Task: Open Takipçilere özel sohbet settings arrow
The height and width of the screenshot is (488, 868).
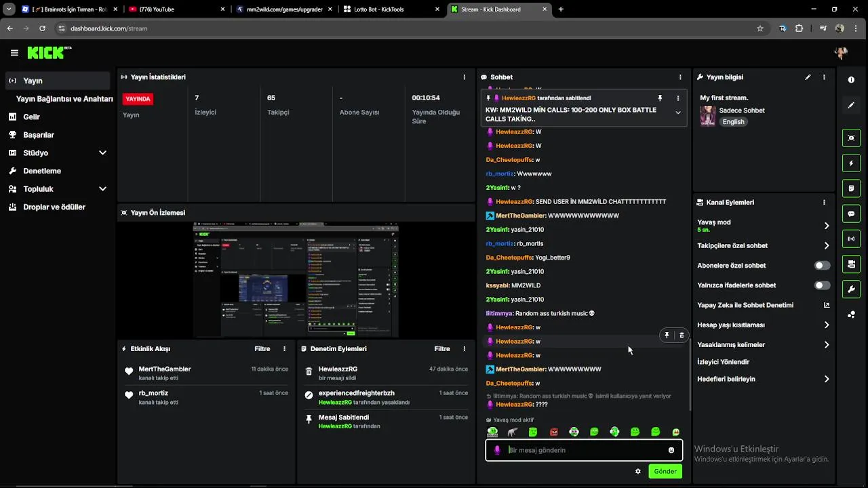Action: click(x=826, y=245)
